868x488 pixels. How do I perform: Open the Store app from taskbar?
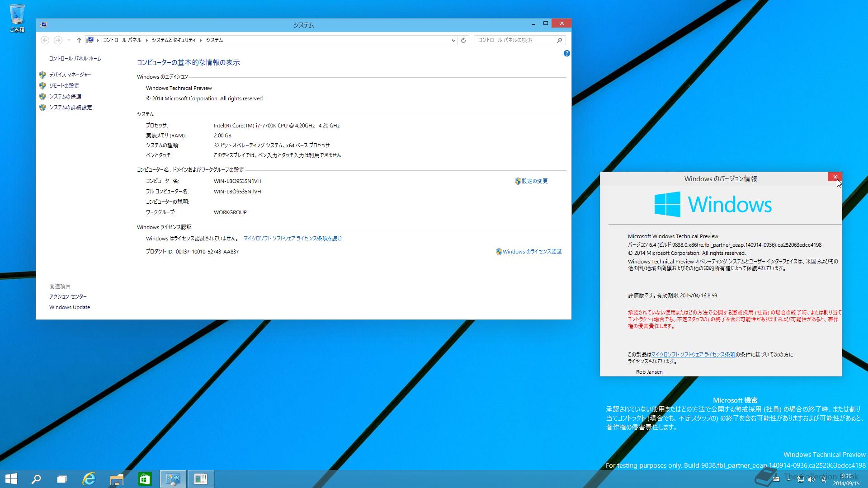coord(145,479)
